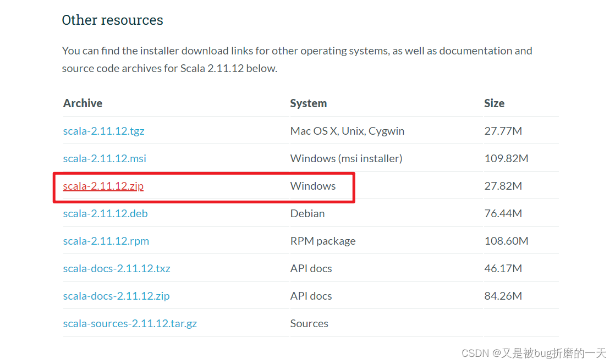This screenshot has width=615, height=364.
Task: Download scala-2.11.12.deb package
Action: click(x=105, y=213)
